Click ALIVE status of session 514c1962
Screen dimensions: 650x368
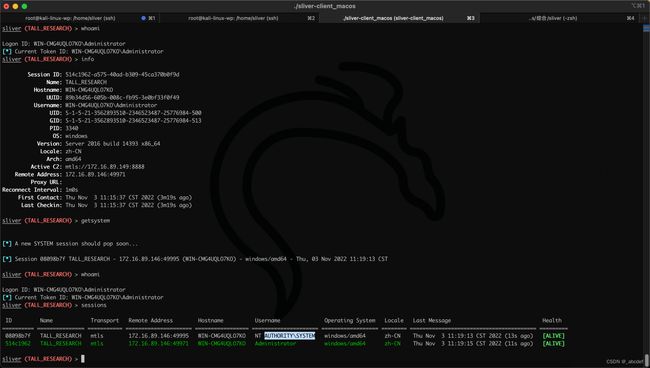click(x=553, y=344)
